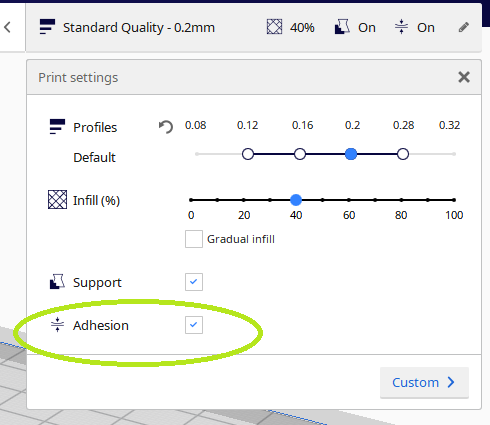Click the support icon in the header bar
Screen dimensions: 490x425
342,27
